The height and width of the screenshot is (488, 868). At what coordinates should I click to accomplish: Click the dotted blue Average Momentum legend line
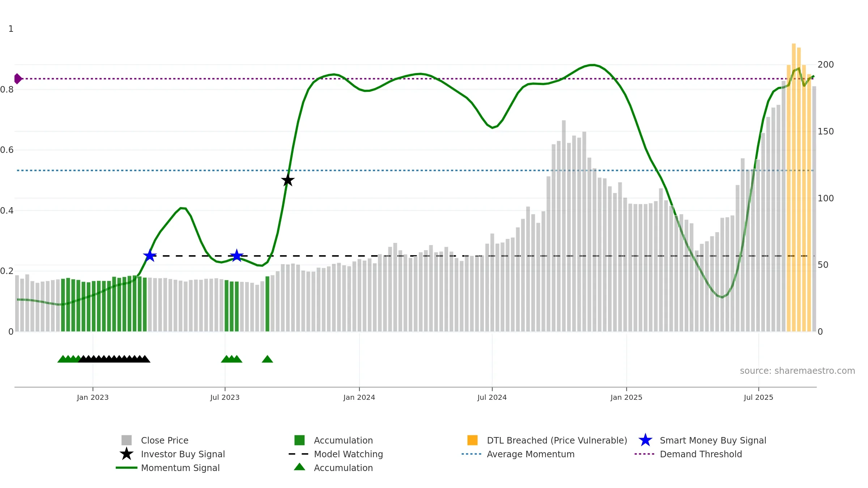(472, 454)
